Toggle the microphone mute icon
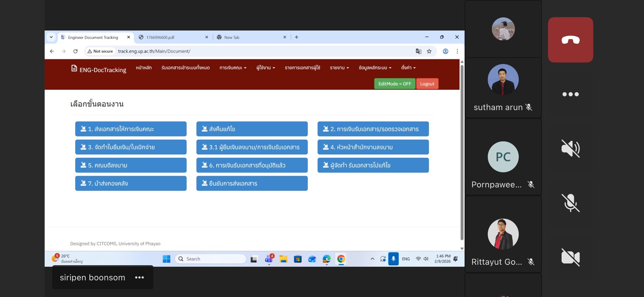This screenshot has height=297, width=644. [x=570, y=203]
